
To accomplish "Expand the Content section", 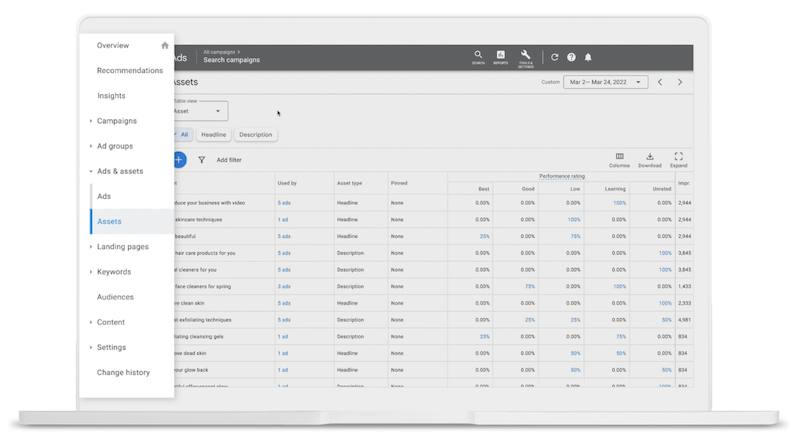I will (x=91, y=322).
